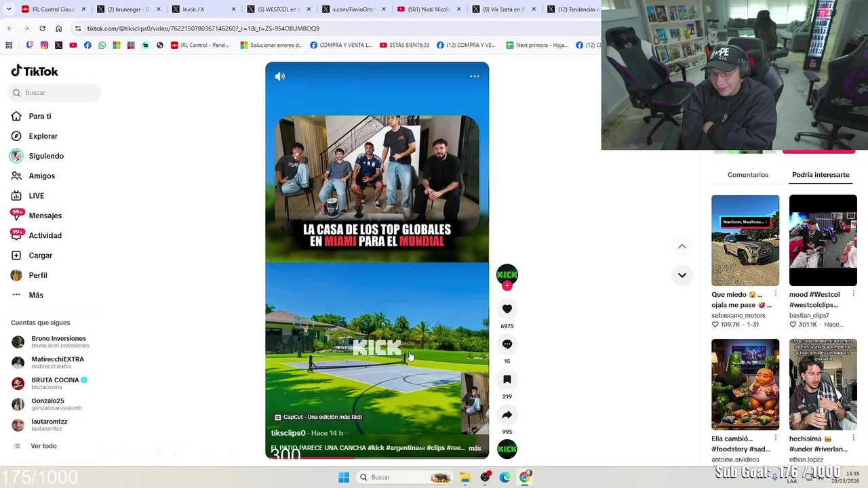Click the browser Home button
Screen dimensions: 868x488
[x=58, y=28]
